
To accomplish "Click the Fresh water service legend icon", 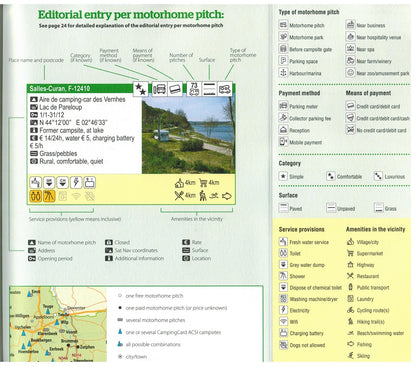I will [x=283, y=242].
